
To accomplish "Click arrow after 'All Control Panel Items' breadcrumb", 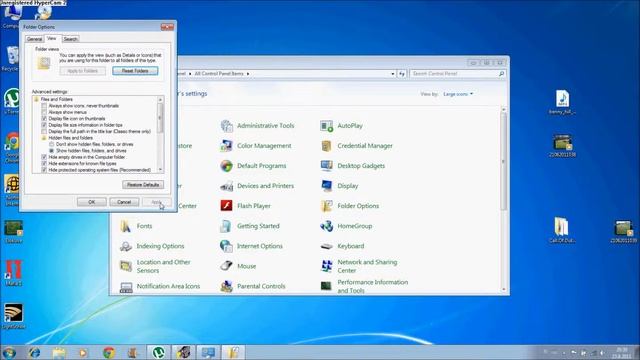I will [x=248, y=74].
